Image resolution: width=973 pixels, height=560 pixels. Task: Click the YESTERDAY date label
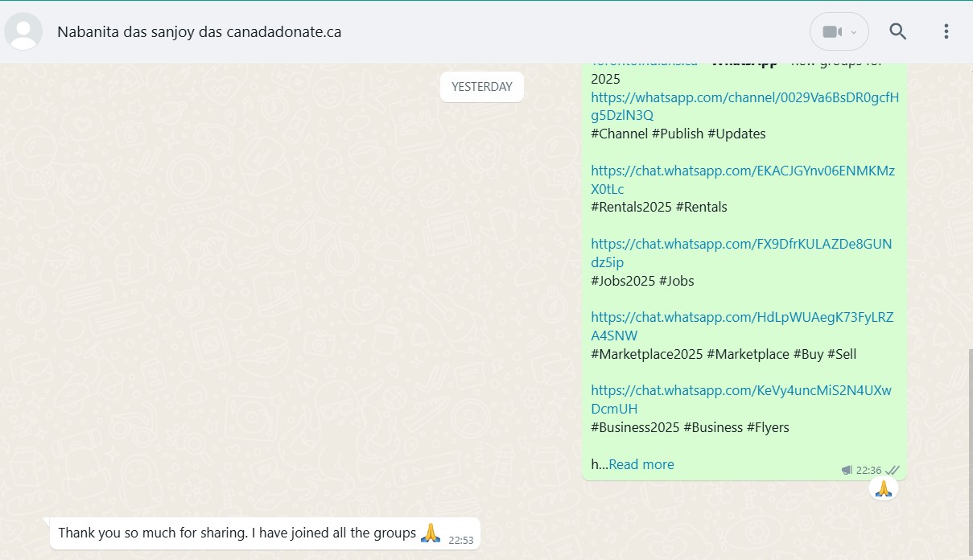(x=481, y=87)
